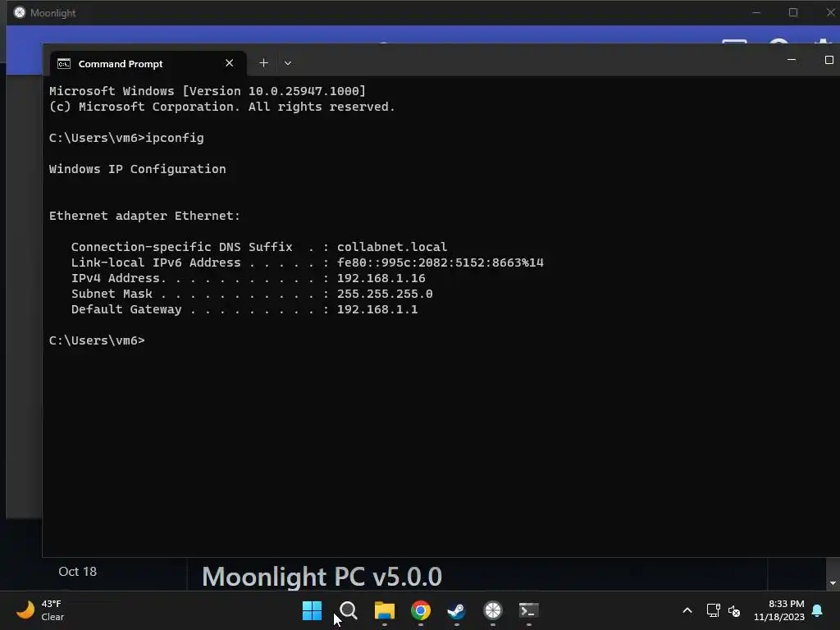Screen dimensions: 840x630
Task: Open File Explorer from taskbar
Action: tap(384, 610)
